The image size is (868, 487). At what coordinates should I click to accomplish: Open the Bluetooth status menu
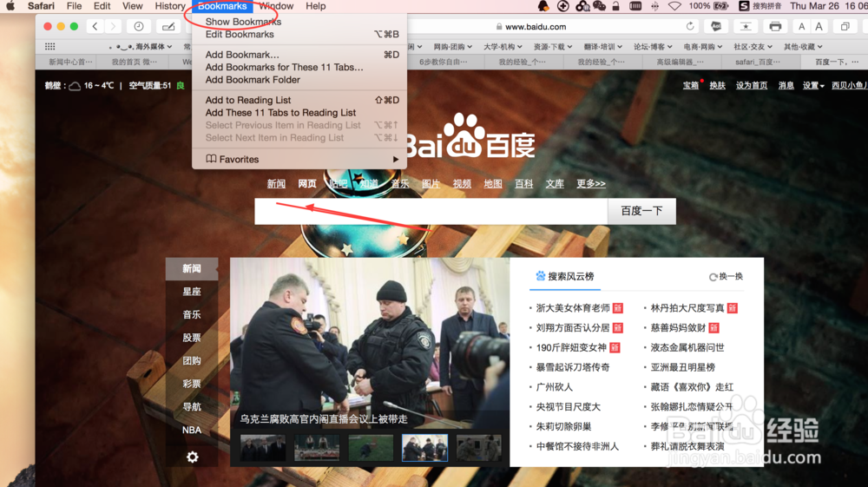pos(654,6)
